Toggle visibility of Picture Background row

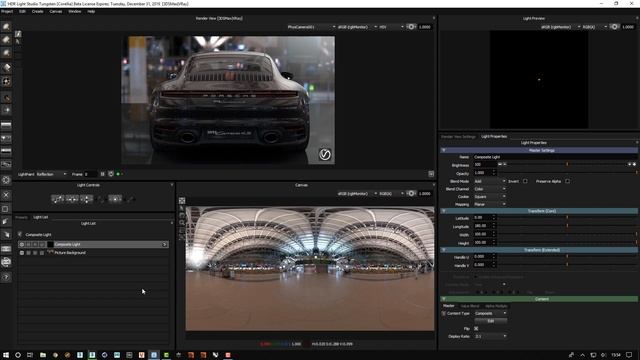22,253
